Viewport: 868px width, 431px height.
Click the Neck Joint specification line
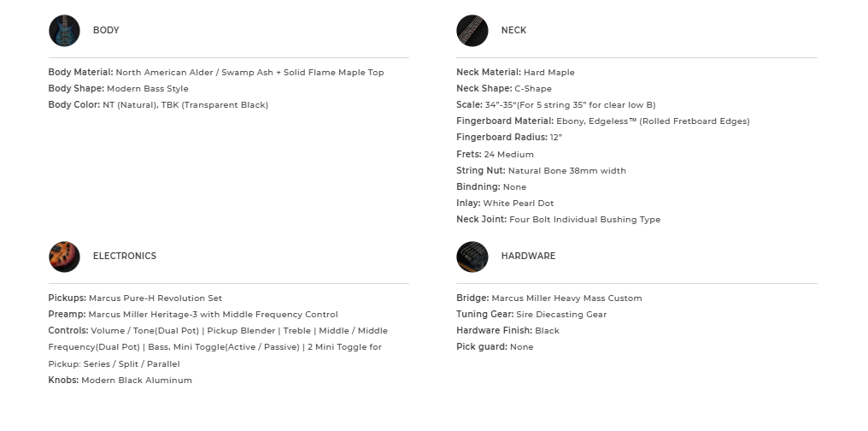[x=558, y=220]
